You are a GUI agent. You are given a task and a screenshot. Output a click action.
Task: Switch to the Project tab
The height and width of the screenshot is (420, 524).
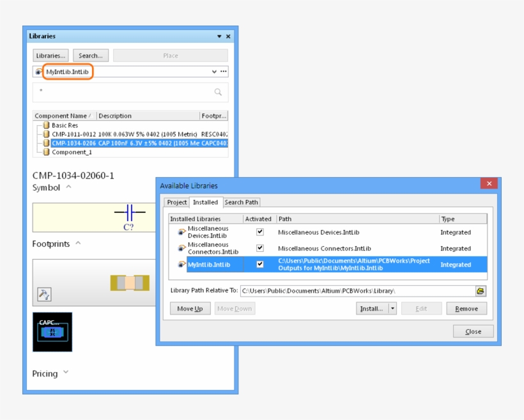tap(177, 202)
